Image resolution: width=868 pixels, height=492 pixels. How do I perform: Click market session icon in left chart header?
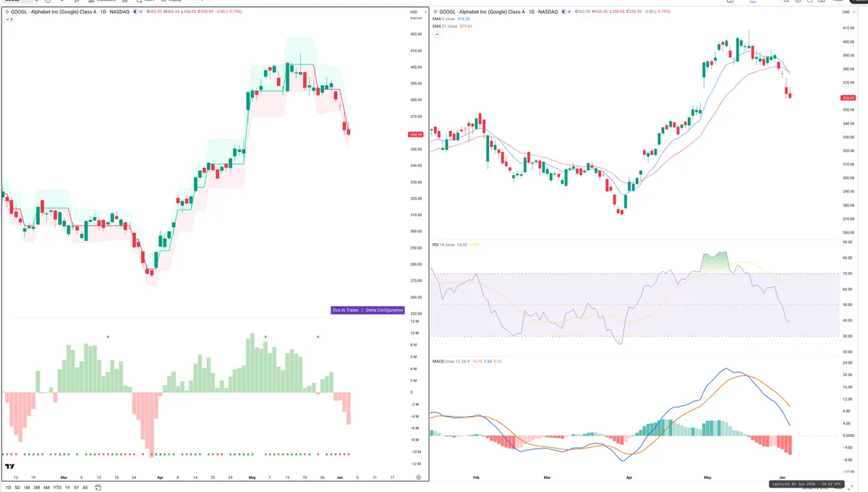pyautogui.click(x=135, y=12)
